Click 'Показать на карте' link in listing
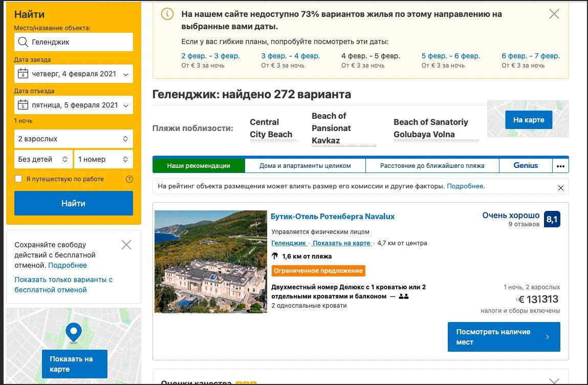Viewport: 588px width, 385px height. click(x=341, y=243)
